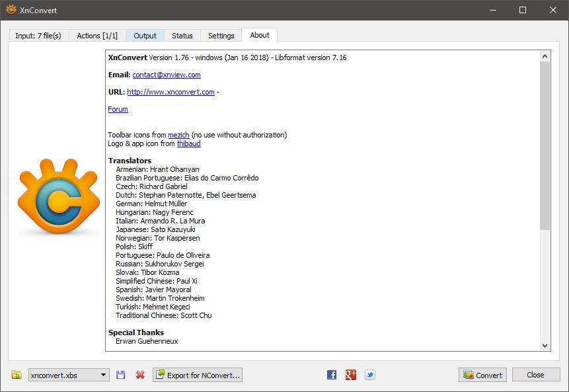569x392 pixels.
Task: Click 'Turkish: Mehmet Keçeci' line
Action: pos(153,307)
